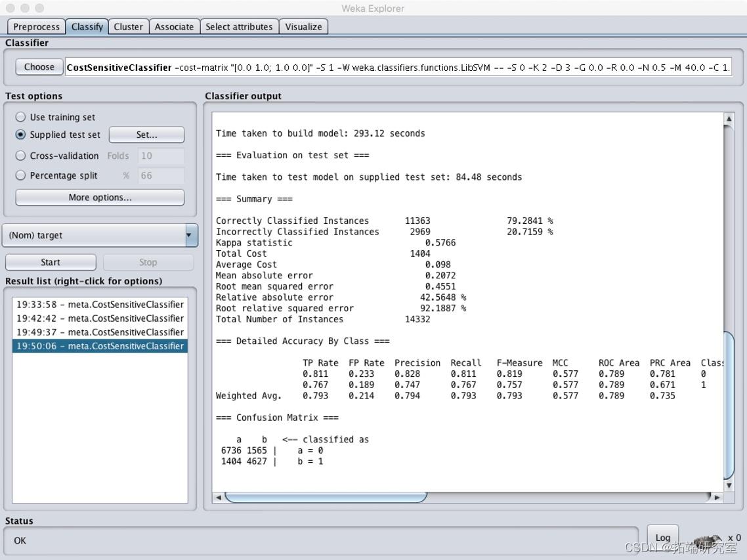Click the disabled Stop button
The height and width of the screenshot is (560, 747).
coord(148,262)
